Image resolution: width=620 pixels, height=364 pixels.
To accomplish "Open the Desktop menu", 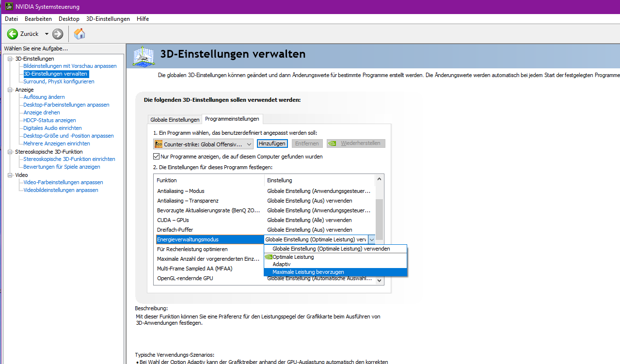I will pyautogui.click(x=69, y=19).
